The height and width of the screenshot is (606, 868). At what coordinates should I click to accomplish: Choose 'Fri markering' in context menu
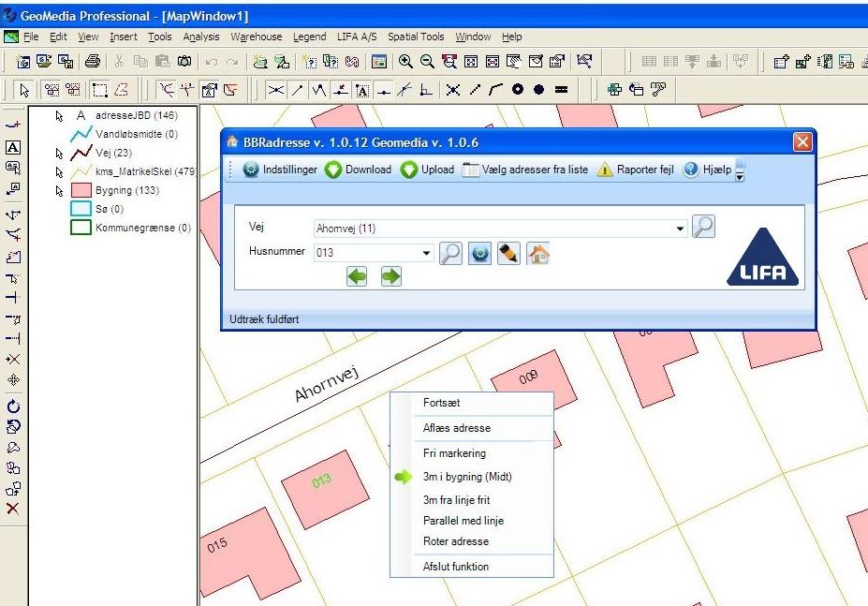click(472, 453)
